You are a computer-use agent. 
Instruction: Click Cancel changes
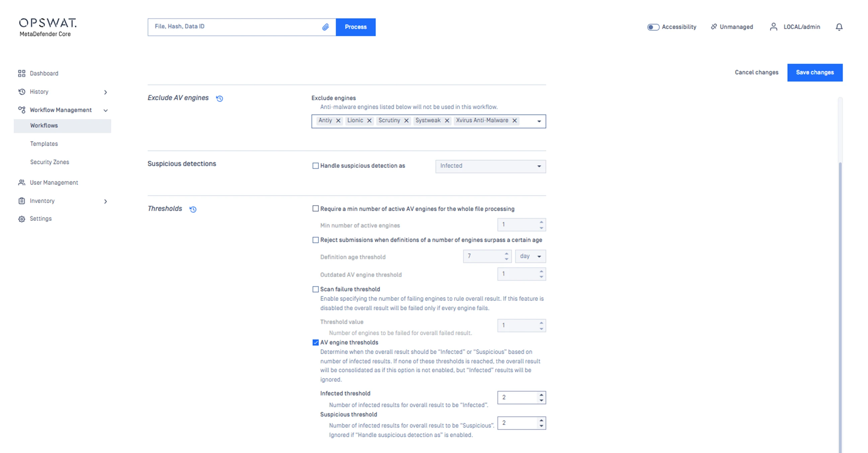click(x=756, y=72)
